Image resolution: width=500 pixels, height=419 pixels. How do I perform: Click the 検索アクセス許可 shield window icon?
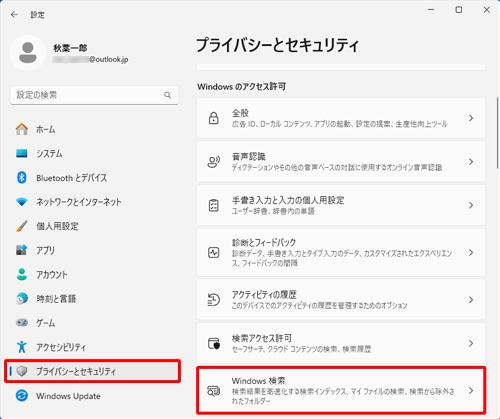tap(214, 343)
